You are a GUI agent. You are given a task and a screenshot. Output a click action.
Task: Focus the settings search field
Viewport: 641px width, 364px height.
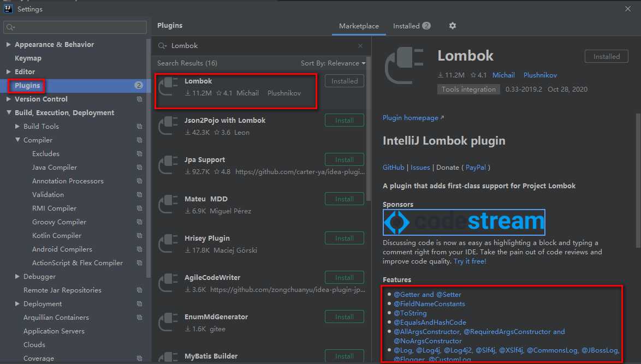tap(75, 27)
